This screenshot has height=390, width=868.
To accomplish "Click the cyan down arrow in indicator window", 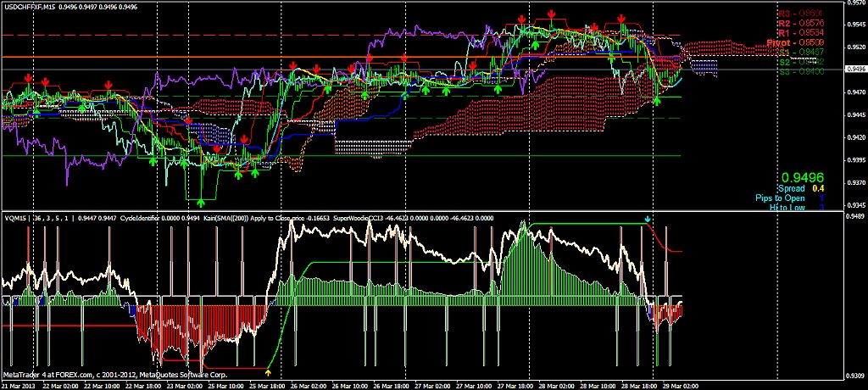I will coord(648,220).
